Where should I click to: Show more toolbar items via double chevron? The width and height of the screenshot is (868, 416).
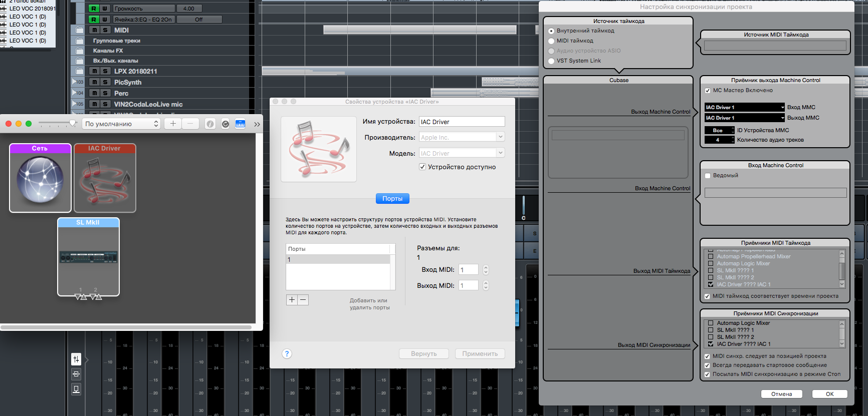click(257, 124)
